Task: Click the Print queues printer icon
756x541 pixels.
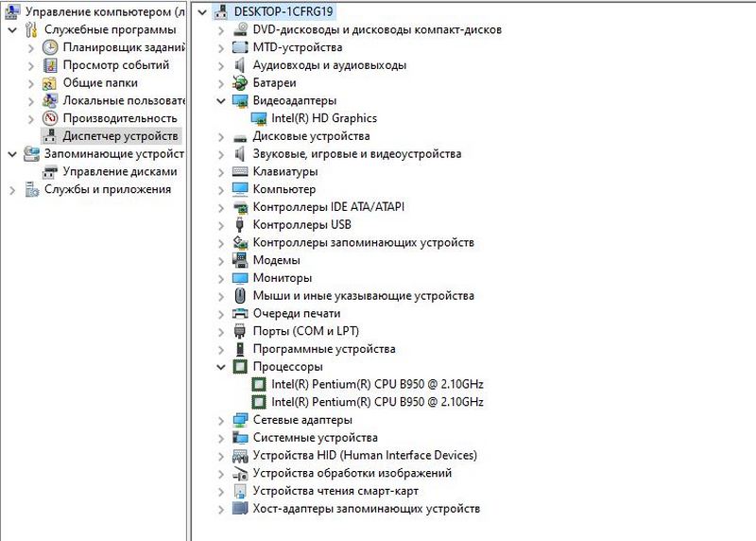Action: [240, 314]
